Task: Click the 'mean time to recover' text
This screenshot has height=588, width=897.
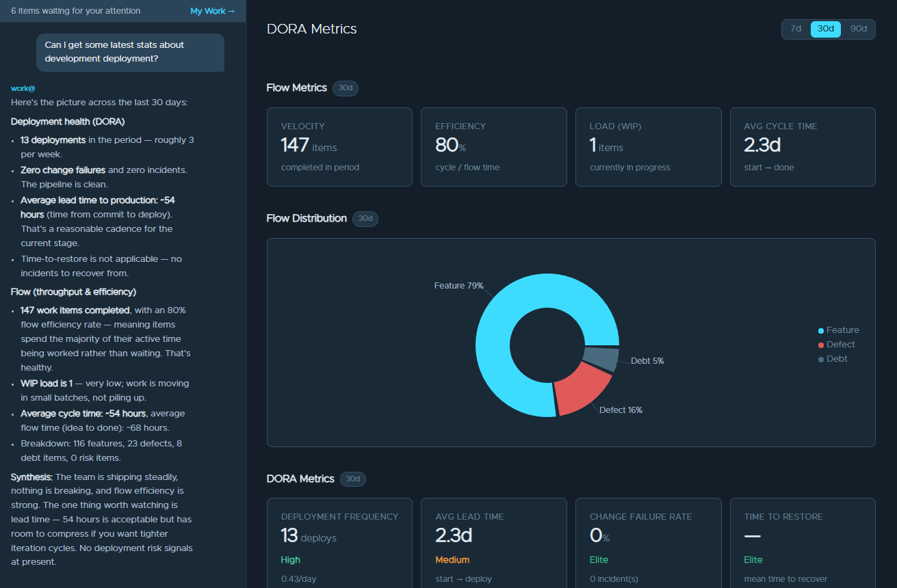Action: pos(785,578)
